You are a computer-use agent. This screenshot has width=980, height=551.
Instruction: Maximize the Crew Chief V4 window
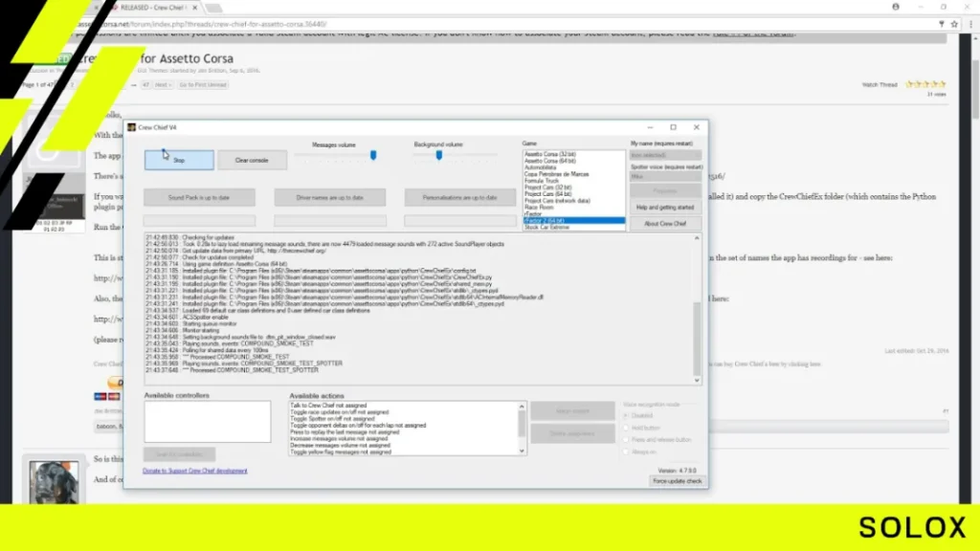click(673, 127)
